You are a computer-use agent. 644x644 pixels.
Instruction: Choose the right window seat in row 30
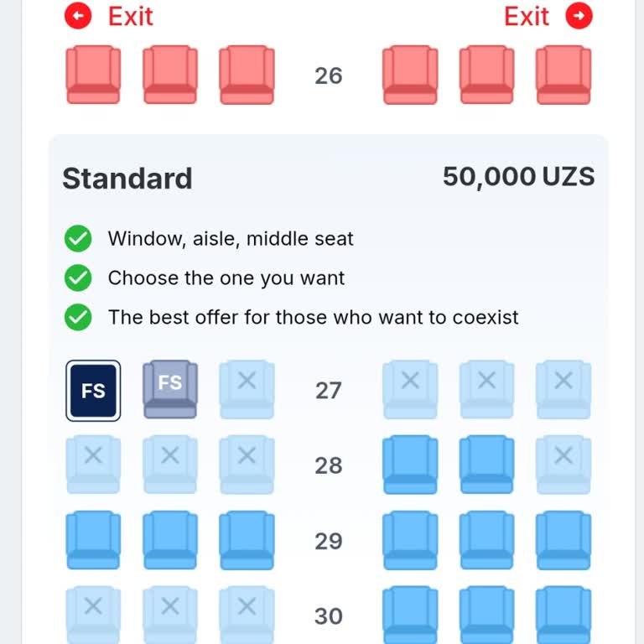click(x=563, y=615)
